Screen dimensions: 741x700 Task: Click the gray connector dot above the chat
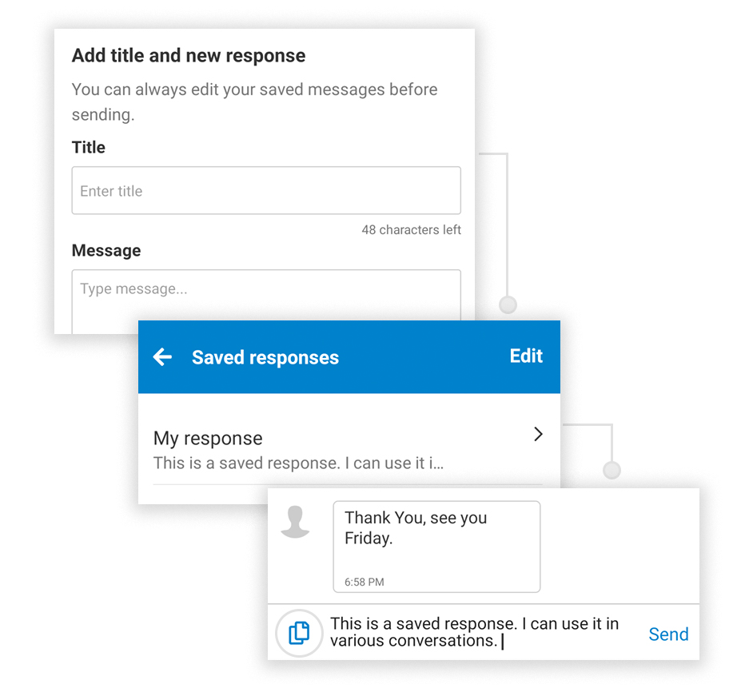click(x=612, y=470)
